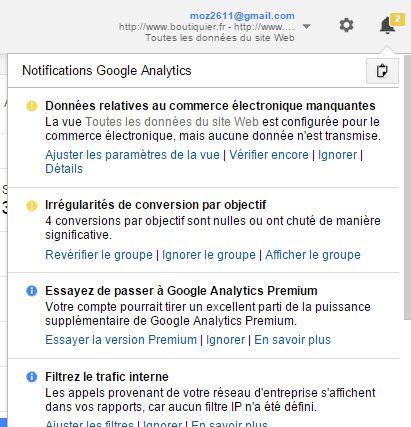Click Ignorer le groupe link
The height and width of the screenshot is (427, 411).
[x=209, y=255]
